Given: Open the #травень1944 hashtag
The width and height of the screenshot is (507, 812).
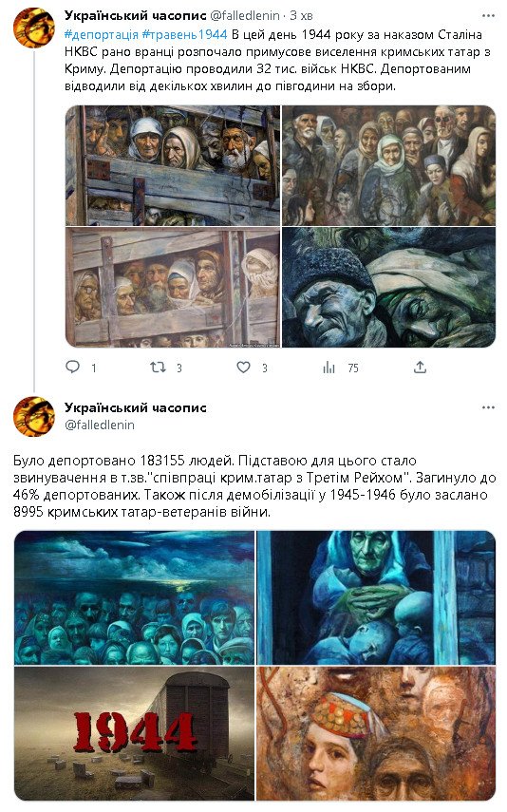Looking at the screenshot, I should pos(184,35).
